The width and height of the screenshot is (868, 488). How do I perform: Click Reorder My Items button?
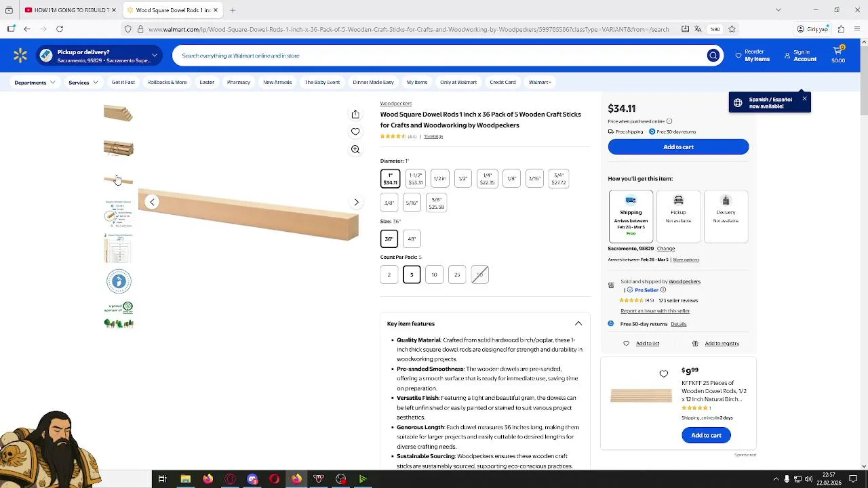[x=753, y=56]
